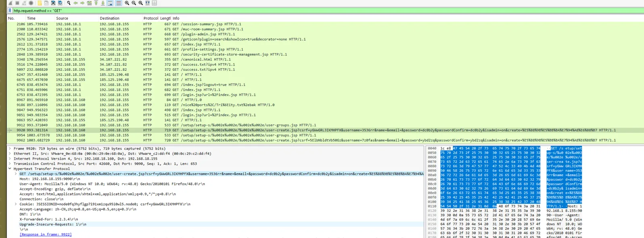
Task: Expand the GET request line details
Action: pos(16,174)
